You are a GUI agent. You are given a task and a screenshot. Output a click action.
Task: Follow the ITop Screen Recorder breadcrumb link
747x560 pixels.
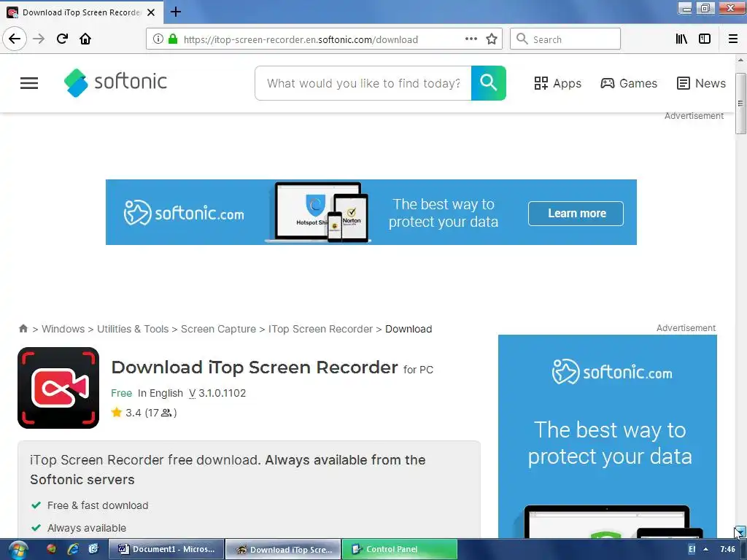tap(320, 329)
